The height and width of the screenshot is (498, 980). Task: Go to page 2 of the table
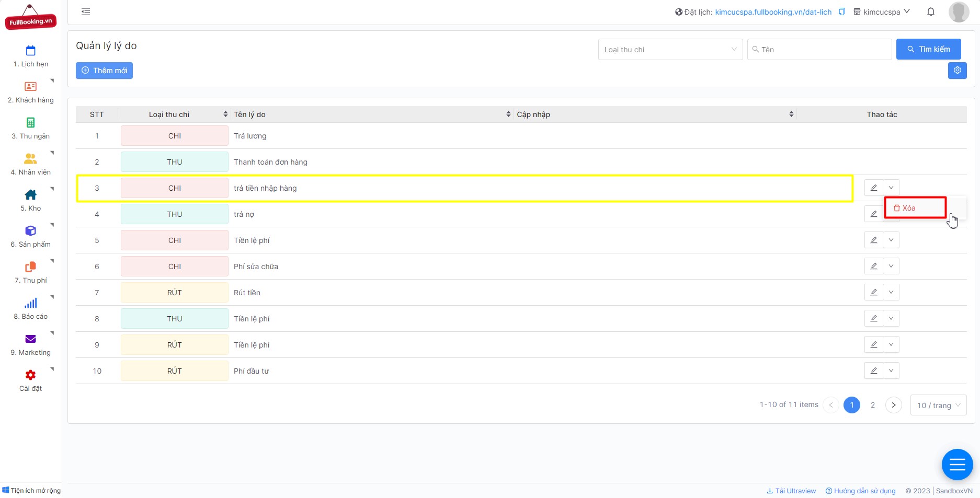click(872, 405)
